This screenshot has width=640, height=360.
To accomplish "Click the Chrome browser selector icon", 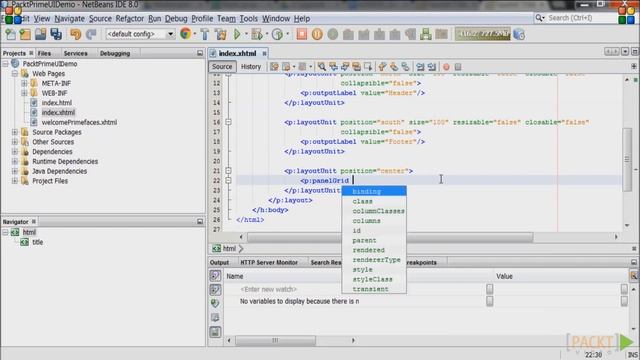I will click(x=185, y=34).
